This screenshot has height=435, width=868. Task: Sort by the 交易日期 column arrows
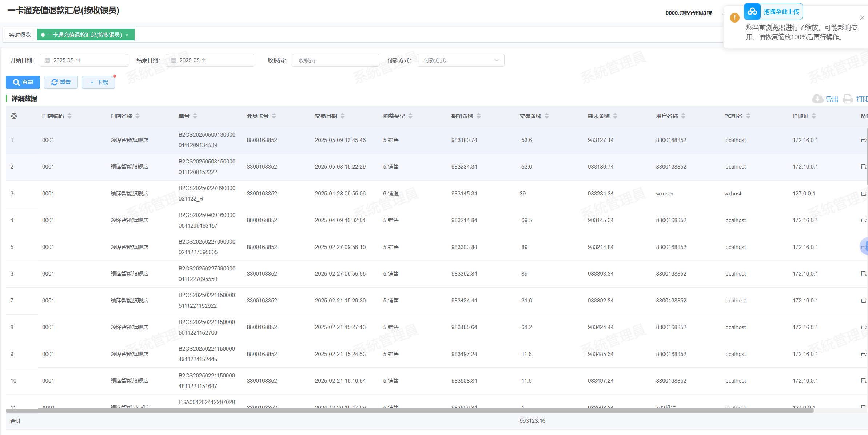342,116
